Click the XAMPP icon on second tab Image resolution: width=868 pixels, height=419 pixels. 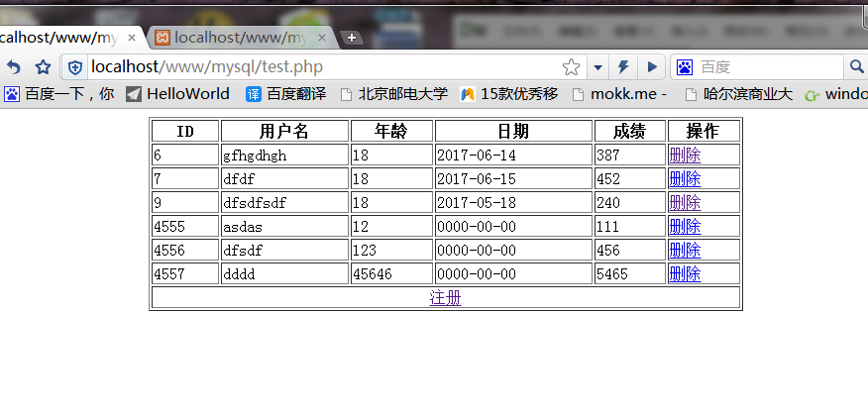[163, 38]
